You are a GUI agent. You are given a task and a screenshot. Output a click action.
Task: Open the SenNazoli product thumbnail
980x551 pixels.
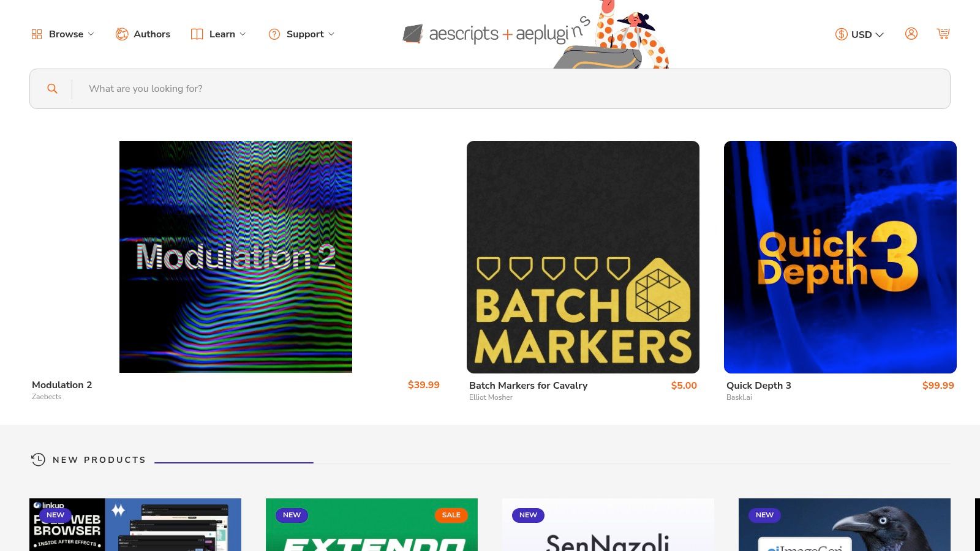point(608,525)
